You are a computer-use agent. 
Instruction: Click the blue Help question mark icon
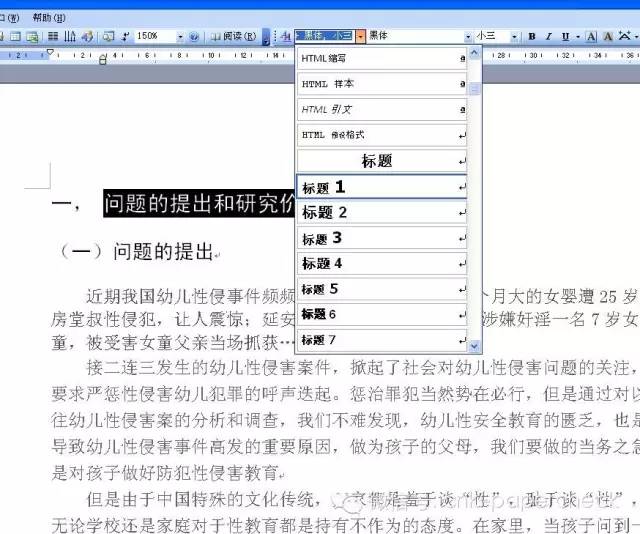point(194,37)
